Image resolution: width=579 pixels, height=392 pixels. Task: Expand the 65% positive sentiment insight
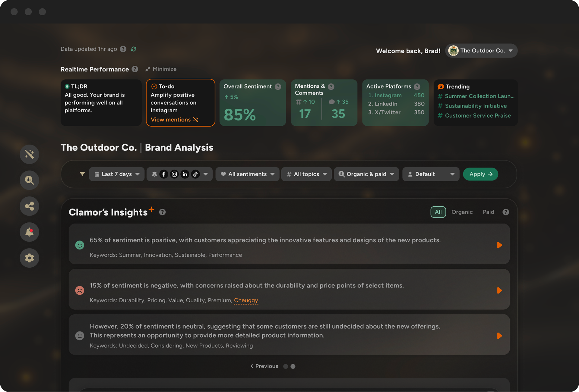(499, 245)
